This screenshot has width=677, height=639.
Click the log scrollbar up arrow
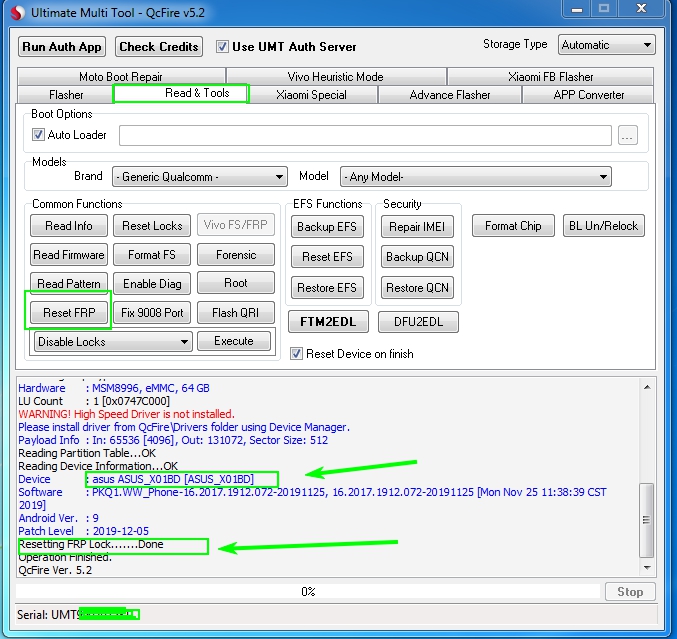647,387
